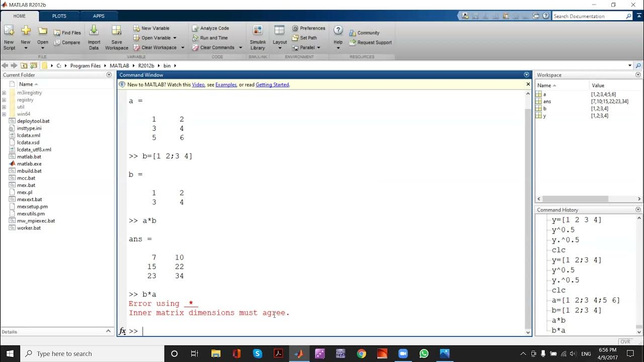Click the forward navigation arrow
Screen dimensions: 644x362
[x=14, y=65]
